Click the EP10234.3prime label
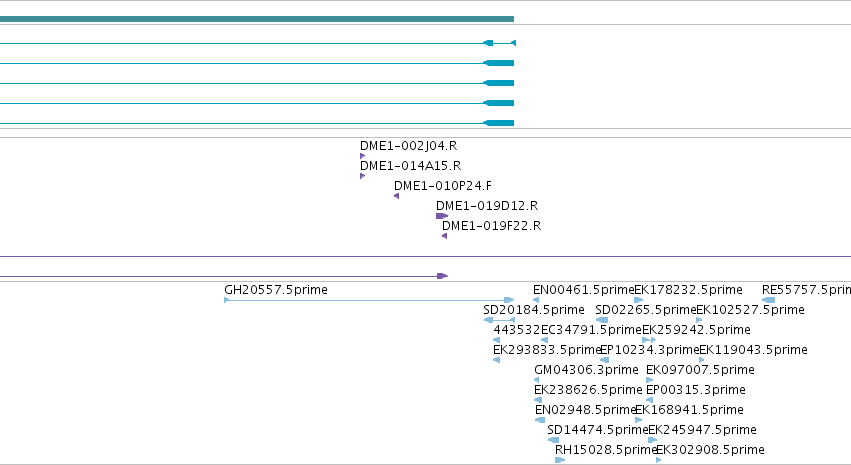The height and width of the screenshot is (465, 851). [x=650, y=351]
